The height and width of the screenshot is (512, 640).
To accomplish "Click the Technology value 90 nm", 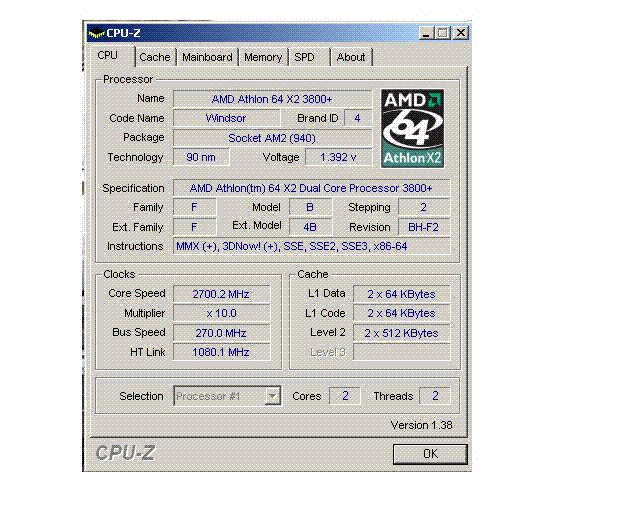I will [201, 157].
